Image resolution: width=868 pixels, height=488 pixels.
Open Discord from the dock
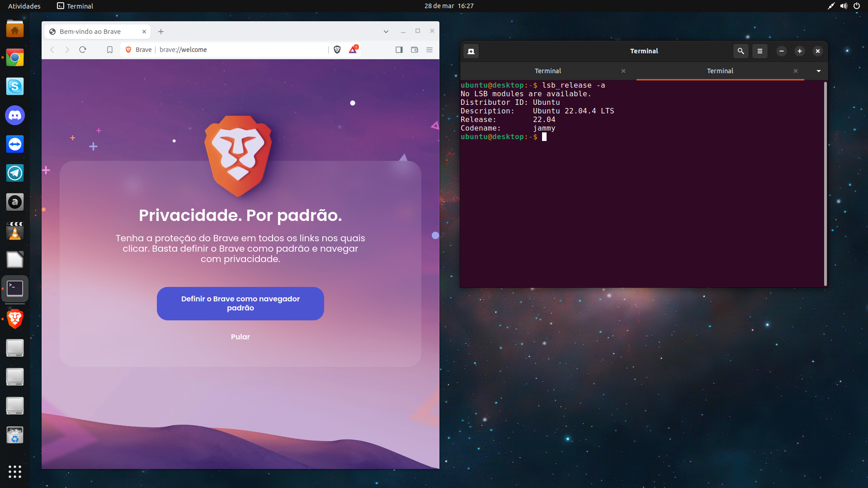(x=15, y=116)
